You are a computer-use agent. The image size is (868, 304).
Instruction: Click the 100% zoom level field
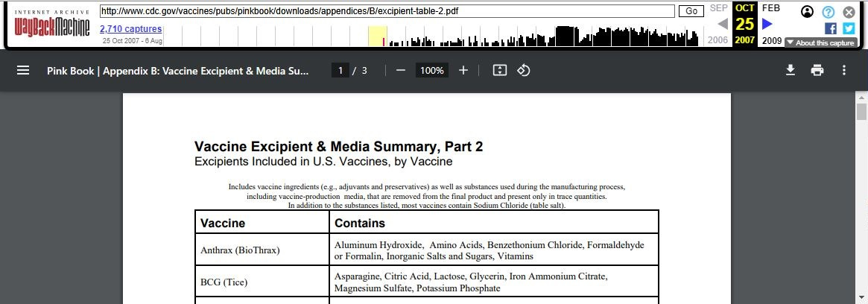pos(432,70)
